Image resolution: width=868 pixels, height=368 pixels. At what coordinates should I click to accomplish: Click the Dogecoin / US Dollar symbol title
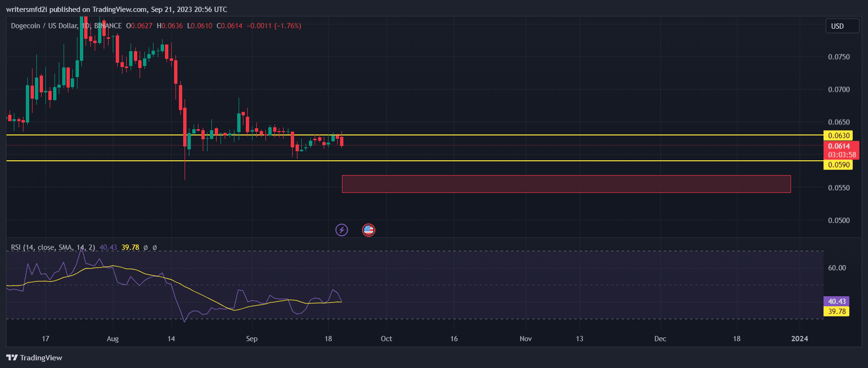coord(44,26)
